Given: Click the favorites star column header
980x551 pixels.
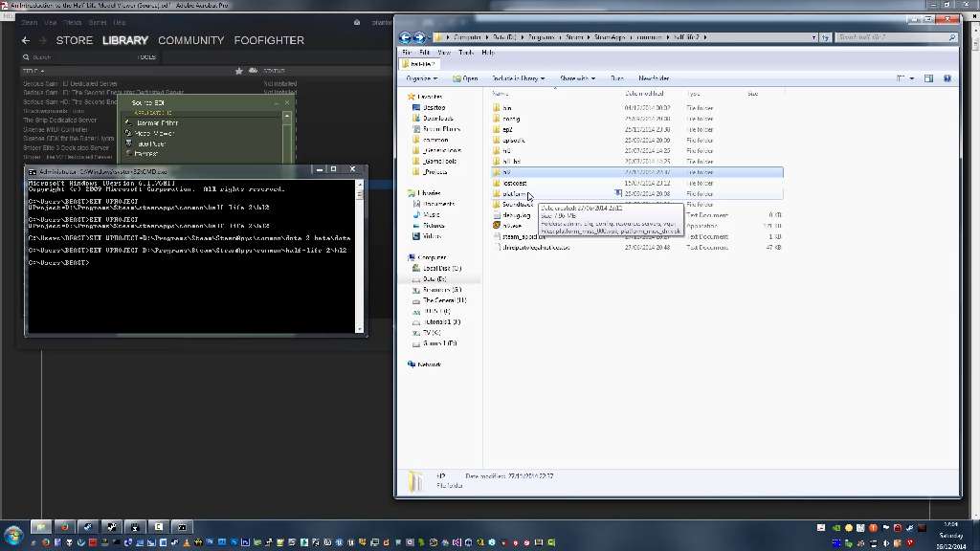Looking at the screenshot, I should coord(239,71).
